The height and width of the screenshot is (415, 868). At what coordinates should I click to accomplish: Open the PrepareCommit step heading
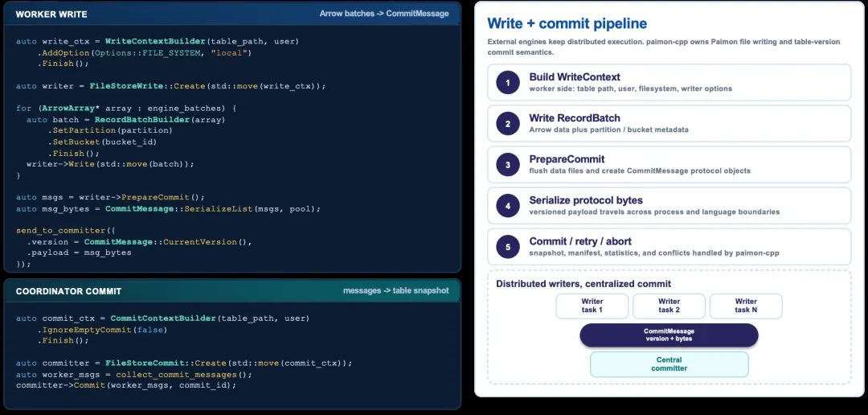567,159
